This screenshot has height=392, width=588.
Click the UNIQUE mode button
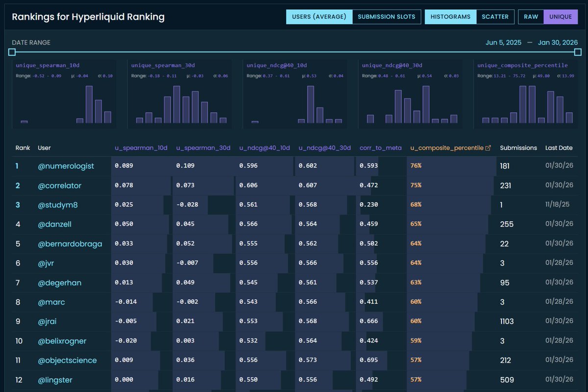[560, 16]
